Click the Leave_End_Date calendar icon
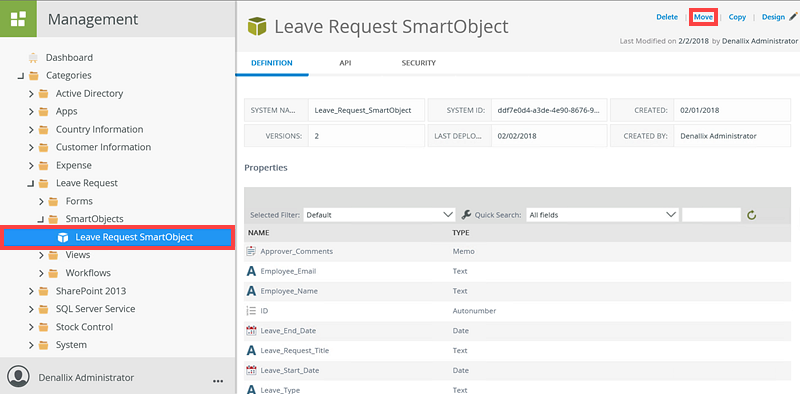Viewport: 800px width, 394px height. click(251, 331)
